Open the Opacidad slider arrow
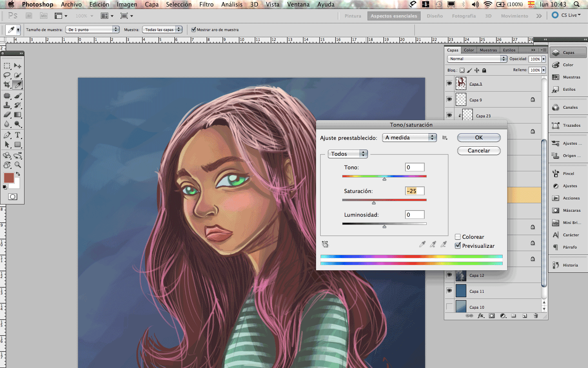This screenshot has height=368, width=588. click(x=543, y=59)
